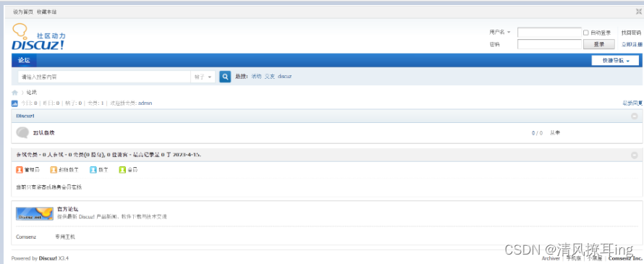Open the 帖子 search type dropdown
The width and height of the screenshot is (644, 264).
point(203,77)
